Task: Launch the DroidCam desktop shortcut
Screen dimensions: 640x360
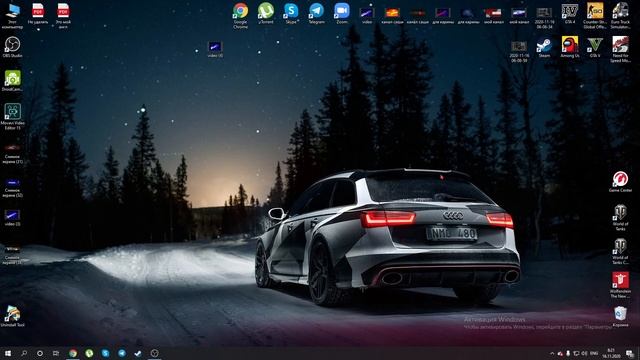Action: (12, 80)
